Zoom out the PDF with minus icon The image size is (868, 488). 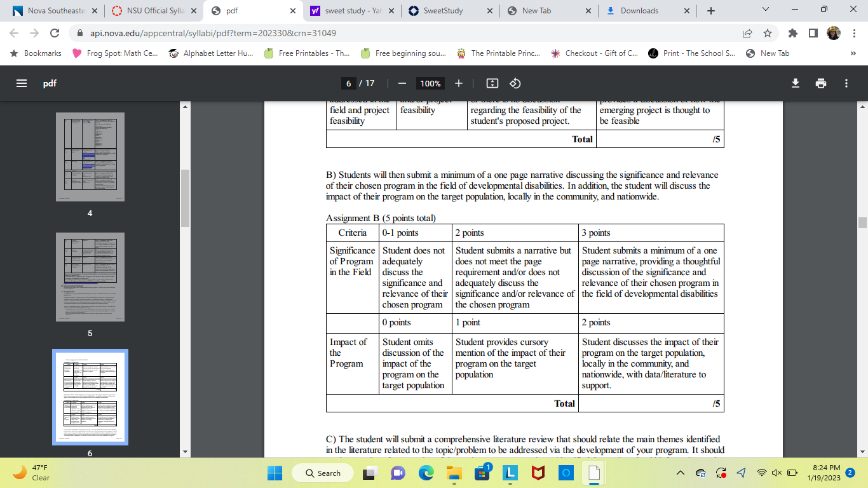pyautogui.click(x=402, y=83)
